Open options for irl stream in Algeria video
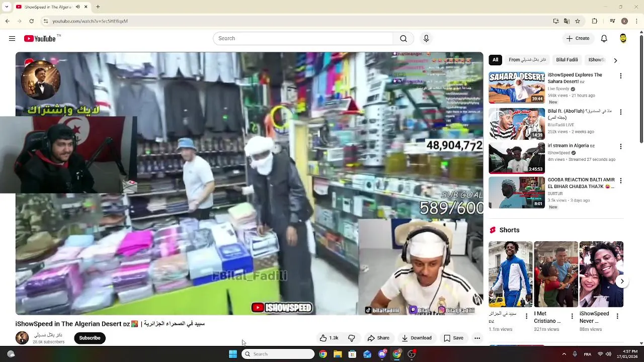644x362 pixels. [x=620, y=146]
